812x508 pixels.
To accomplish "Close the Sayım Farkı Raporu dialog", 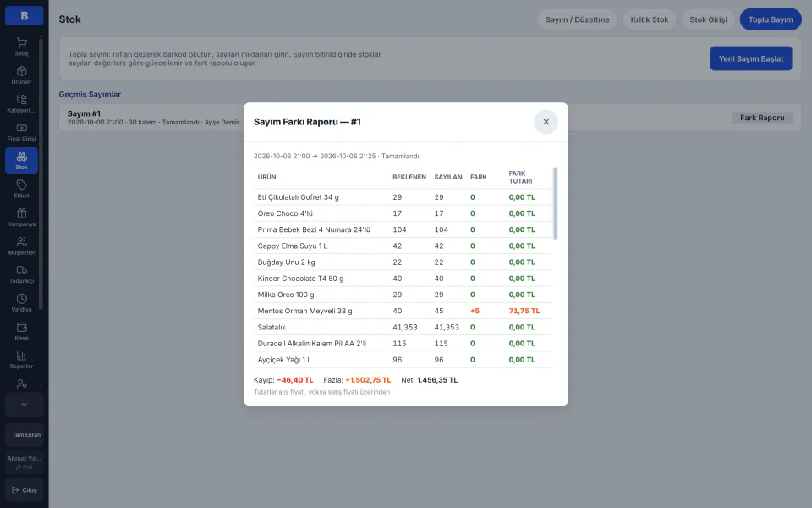I will (546, 122).
